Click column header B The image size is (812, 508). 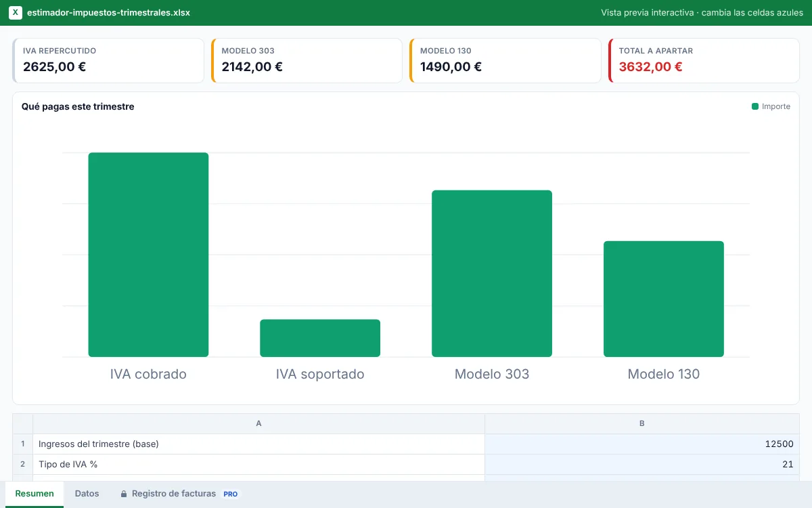642,424
